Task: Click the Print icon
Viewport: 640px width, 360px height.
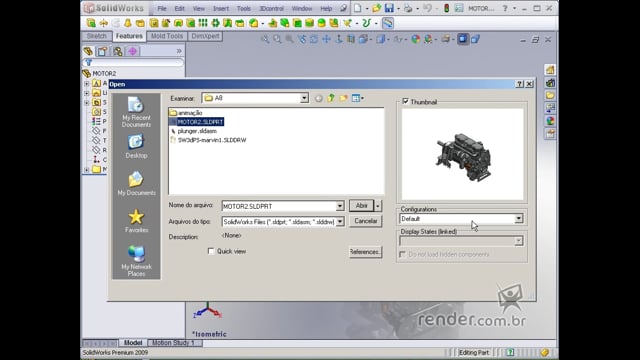Action: [x=407, y=8]
